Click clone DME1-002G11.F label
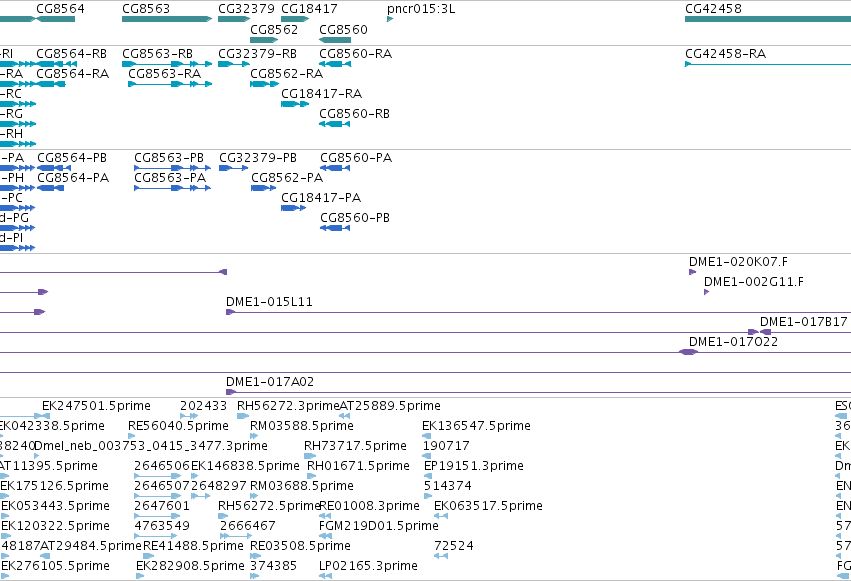851x581 pixels. coord(754,282)
